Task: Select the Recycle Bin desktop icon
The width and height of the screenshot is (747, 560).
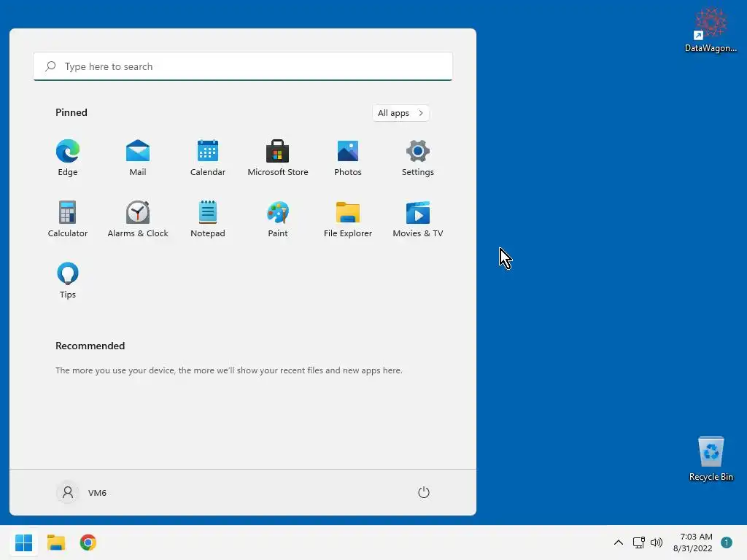Action: click(x=711, y=459)
